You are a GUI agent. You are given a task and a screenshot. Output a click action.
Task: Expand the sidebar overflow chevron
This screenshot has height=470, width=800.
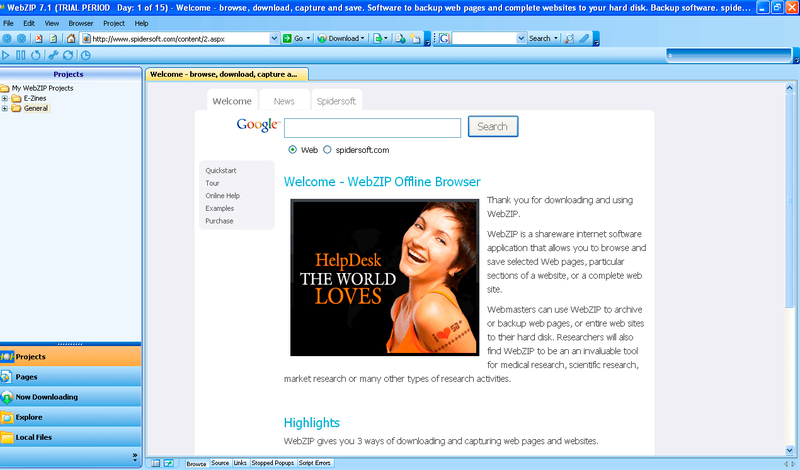click(x=135, y=456)
